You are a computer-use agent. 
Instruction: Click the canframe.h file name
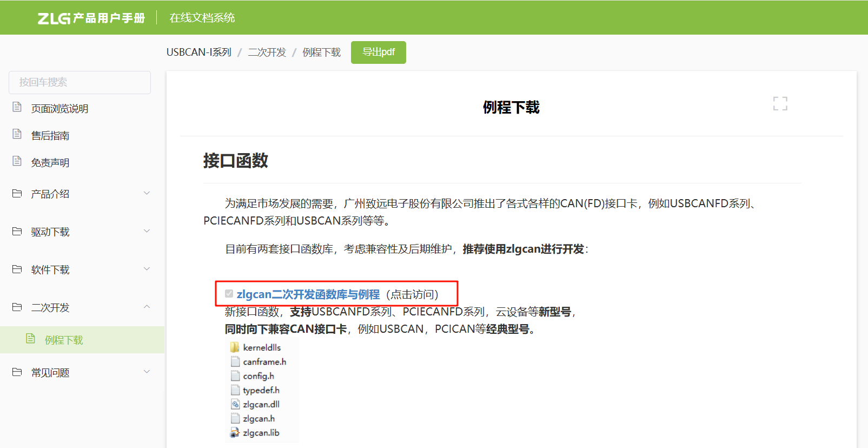point(264,361)
